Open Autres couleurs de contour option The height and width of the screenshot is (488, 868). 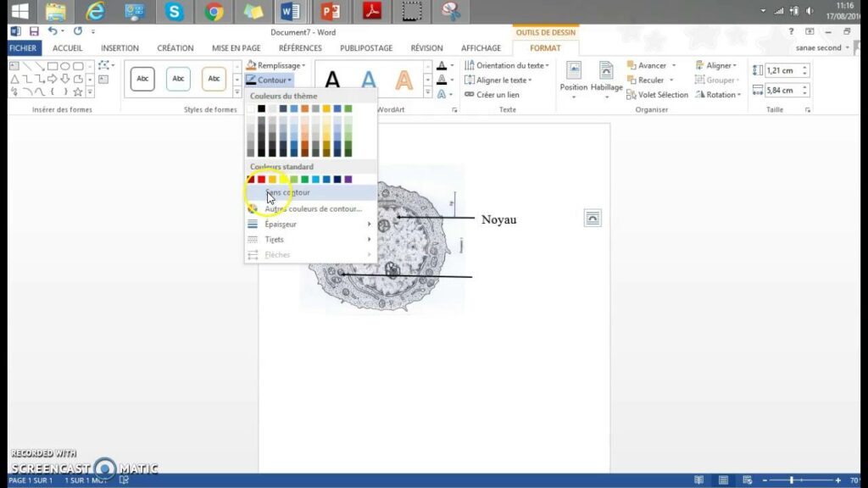[x=313, y=208]
